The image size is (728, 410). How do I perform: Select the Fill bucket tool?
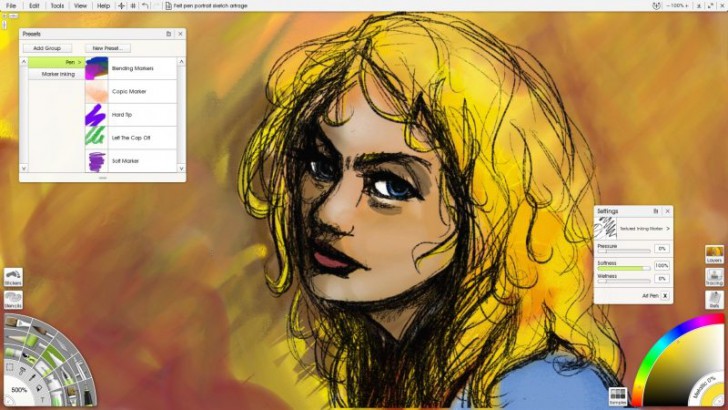[39, 388]
